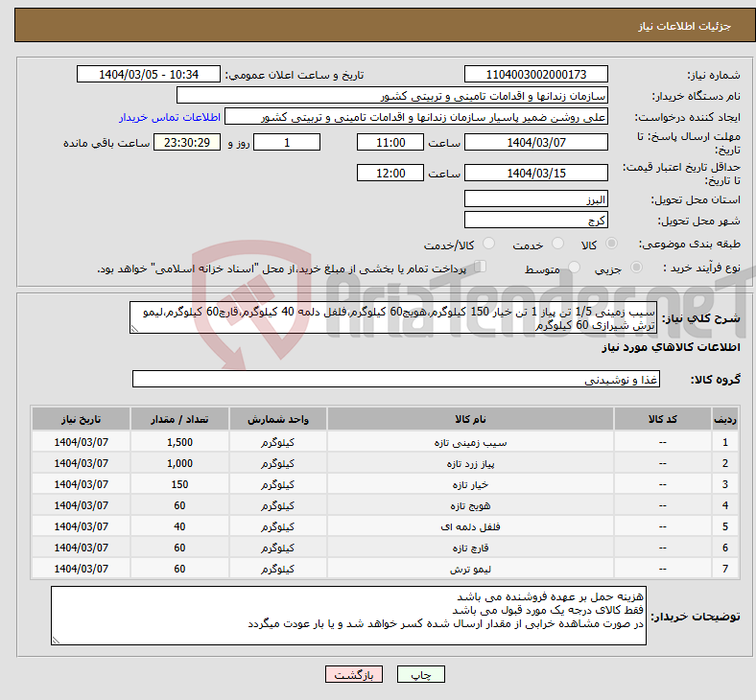Select the متوسط purchase type radio
756x700 pixels.
574,268
